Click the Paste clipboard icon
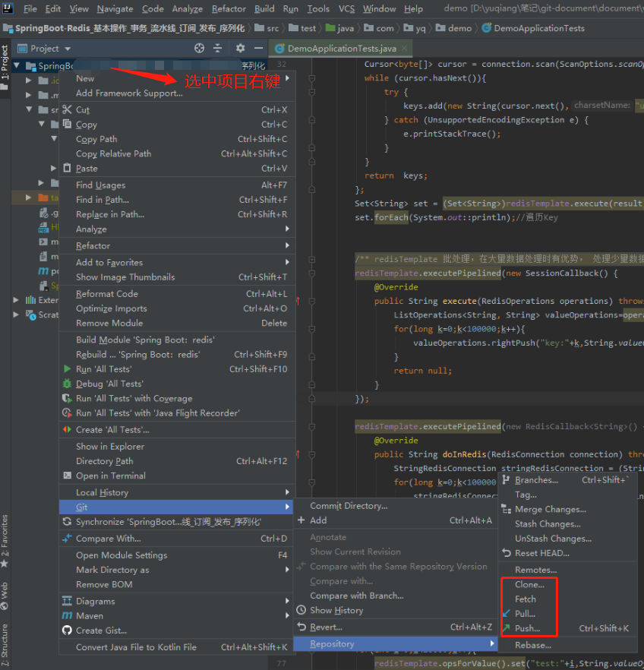Viewport: 644px width, 670px height. pos(67,168)
